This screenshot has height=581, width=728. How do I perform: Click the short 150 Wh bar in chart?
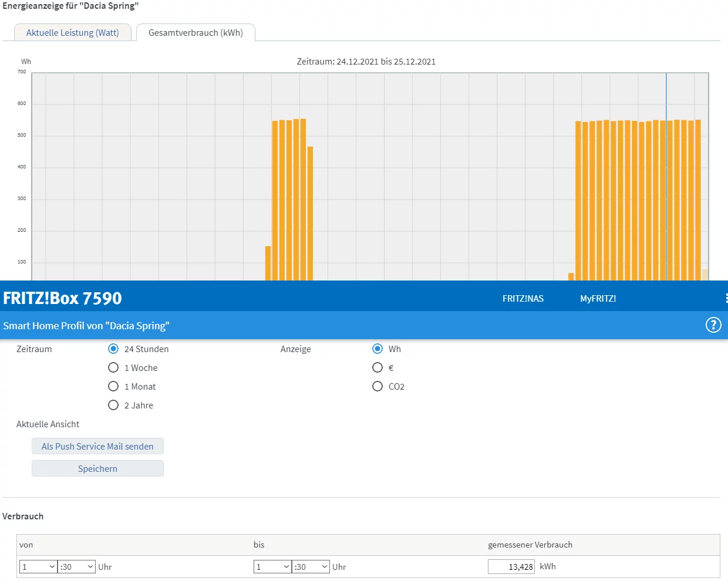pyautogui.click(x=268, y=264)
